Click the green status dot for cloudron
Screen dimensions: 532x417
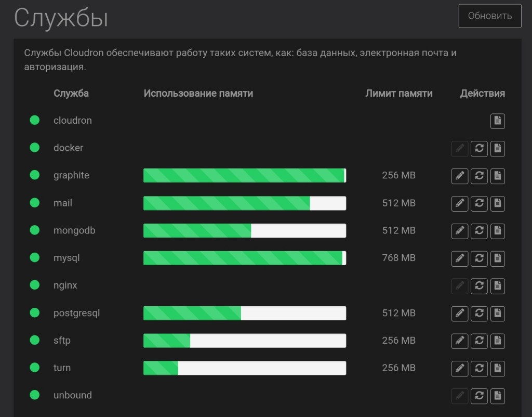click(35, 120)
